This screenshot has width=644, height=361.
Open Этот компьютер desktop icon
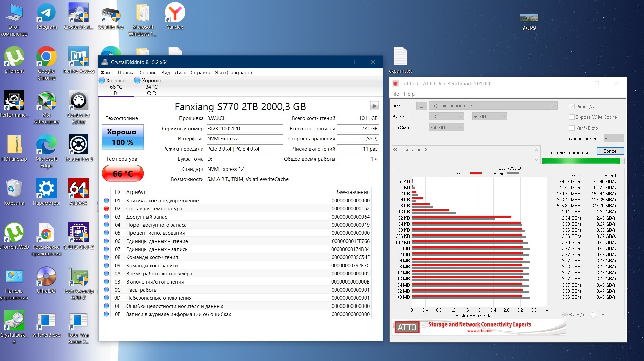click(x=14, y=20)
